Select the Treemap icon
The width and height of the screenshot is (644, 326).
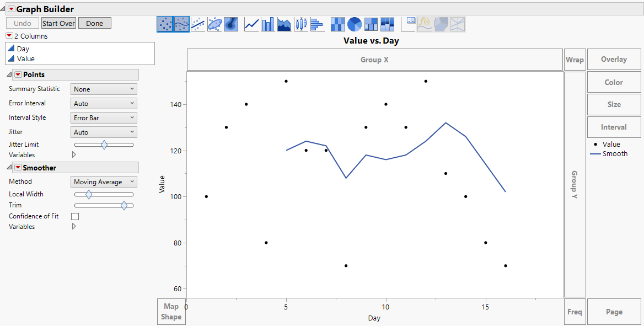371,24
